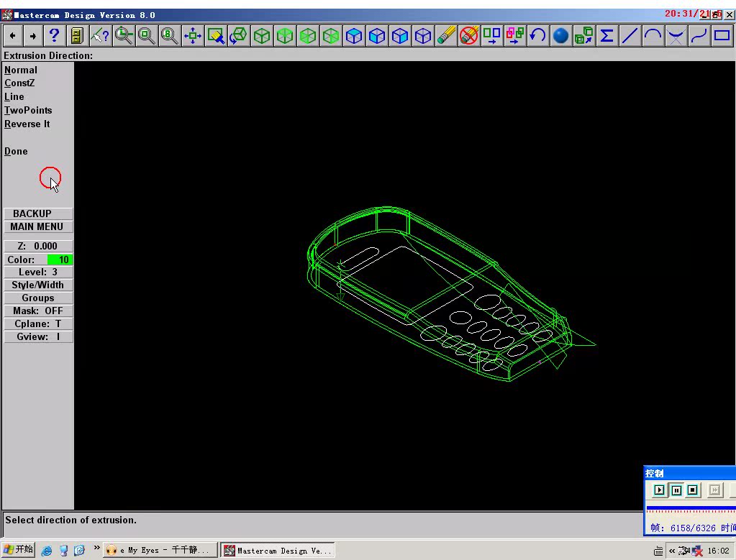The image size is (736, 560).
Task: Click the BACKUP button
Action: [x=38, y=214]
